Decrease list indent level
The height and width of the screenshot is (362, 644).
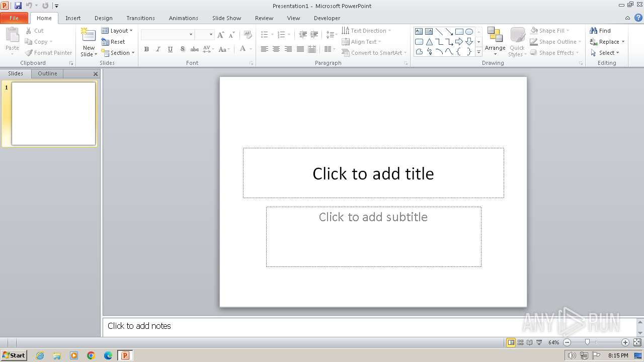coord(302,35)
